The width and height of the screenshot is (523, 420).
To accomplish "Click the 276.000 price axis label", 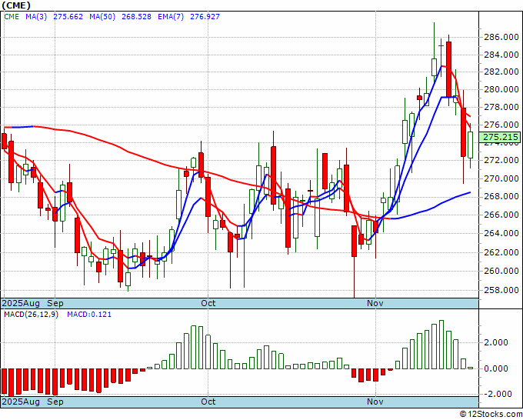I will pos(501,125).
